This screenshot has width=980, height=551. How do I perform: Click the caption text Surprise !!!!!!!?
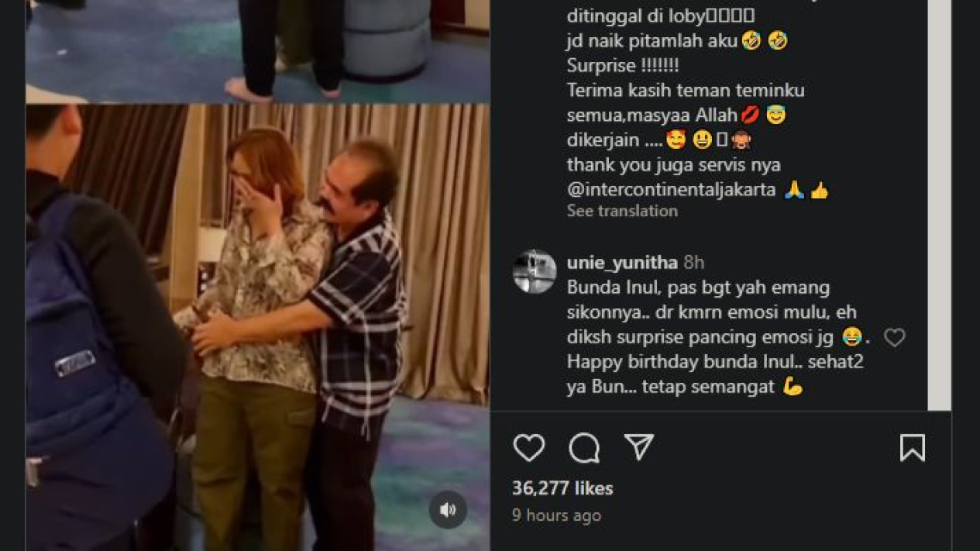623,65
